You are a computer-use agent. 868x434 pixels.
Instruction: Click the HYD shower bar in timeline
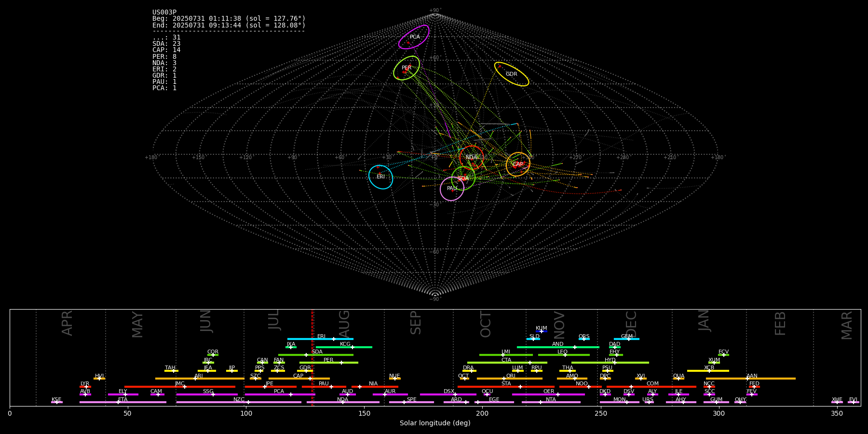[x=610, y=363]
